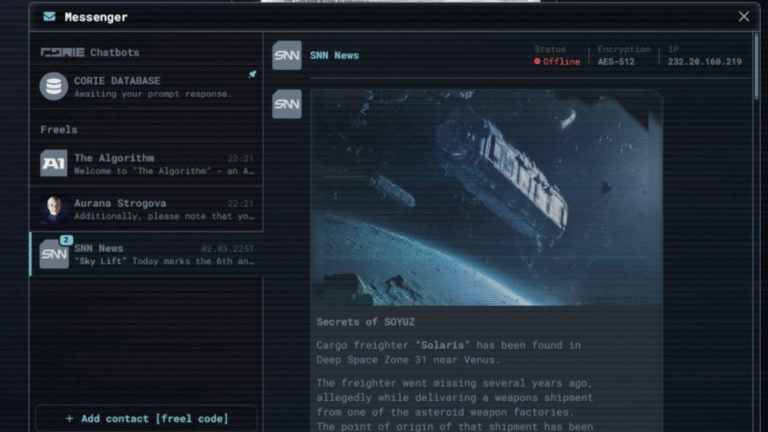768x432 pixels.
Task: Click the Messenger envelope icon
Action: (x=49, y=17)
